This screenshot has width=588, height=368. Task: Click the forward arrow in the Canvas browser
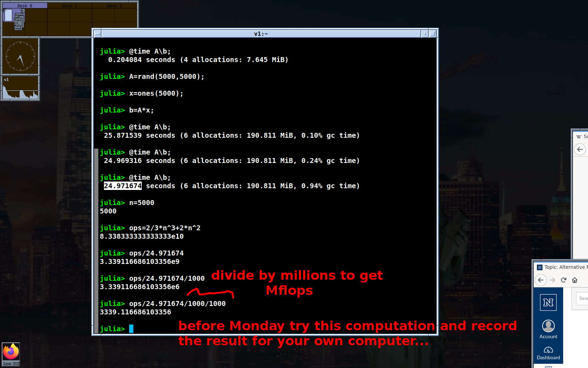click(x=552, y=280)
